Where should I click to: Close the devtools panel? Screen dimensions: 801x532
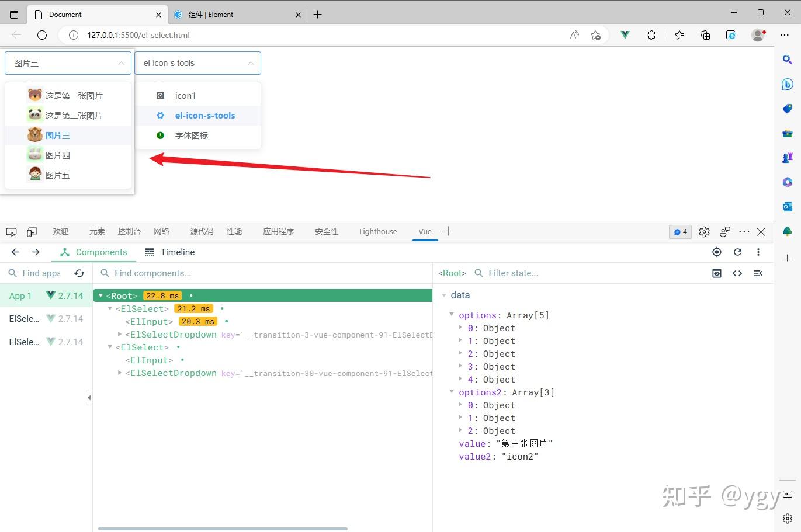point(761,232)
